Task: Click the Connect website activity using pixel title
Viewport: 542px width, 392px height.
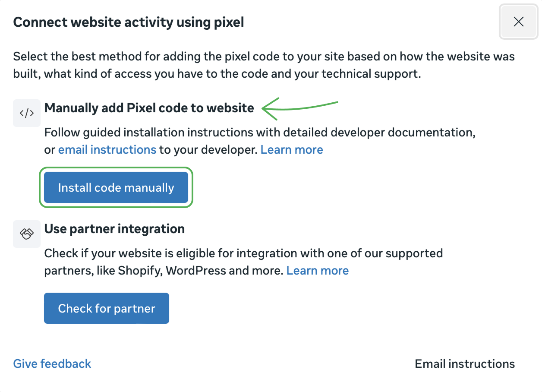Action: (x=129, y=22)
